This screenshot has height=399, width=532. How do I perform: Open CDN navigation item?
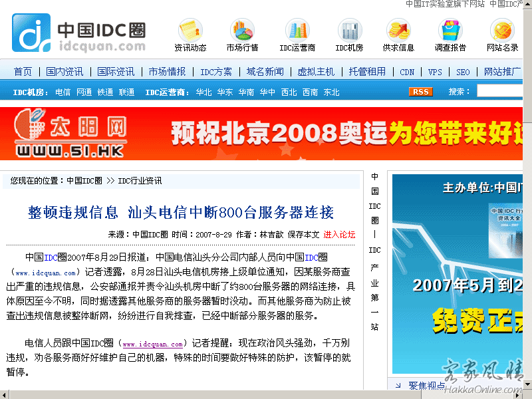click(x=407, y=72)
